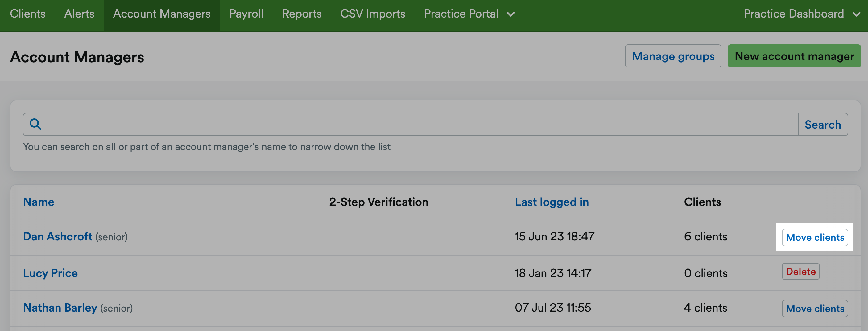
Task: Click the '07 Jul 23 11:55' login time
Action: pyautogui.click(x=553, y=308)
